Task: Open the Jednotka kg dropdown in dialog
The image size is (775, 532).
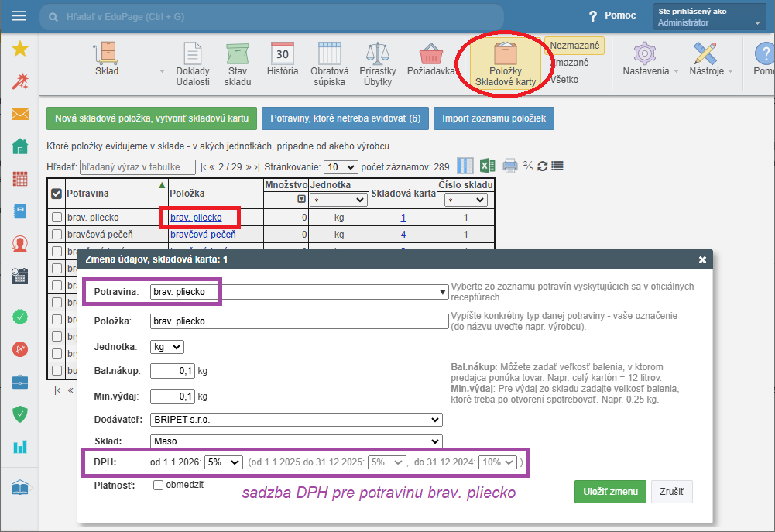Action: (x=166, y=347)
